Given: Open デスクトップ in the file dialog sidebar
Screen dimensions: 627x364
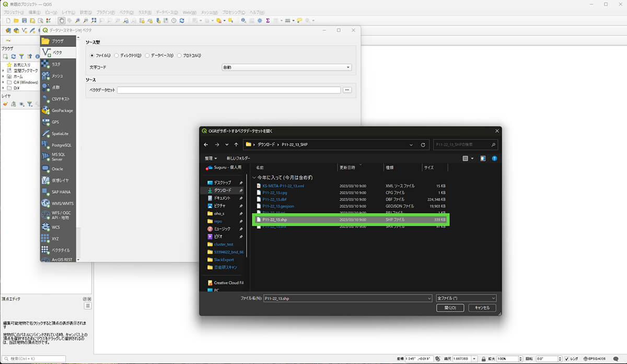Looking at the screenshot, I should pyautogui.click(x=222, y=183).
